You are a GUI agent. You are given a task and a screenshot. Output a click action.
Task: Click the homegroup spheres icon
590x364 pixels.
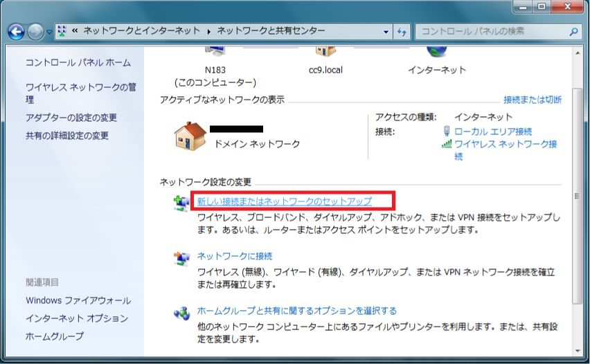click(181, 313)
